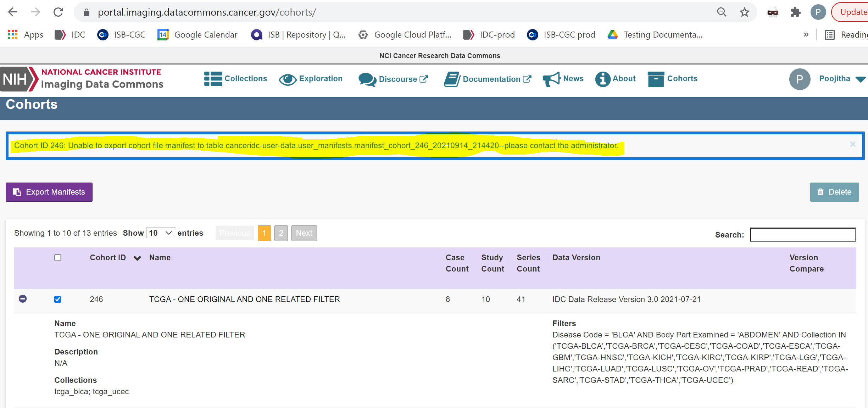Click the Exploration eye icon
The image size is (868, 408).
click(x=288, y=79)
